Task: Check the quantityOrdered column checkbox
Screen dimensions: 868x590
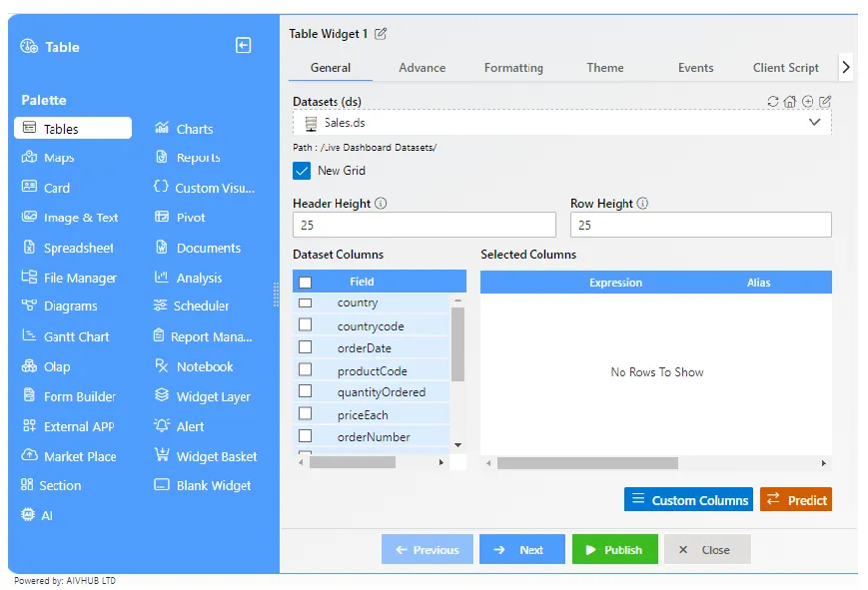Action: tap(305, 391)
